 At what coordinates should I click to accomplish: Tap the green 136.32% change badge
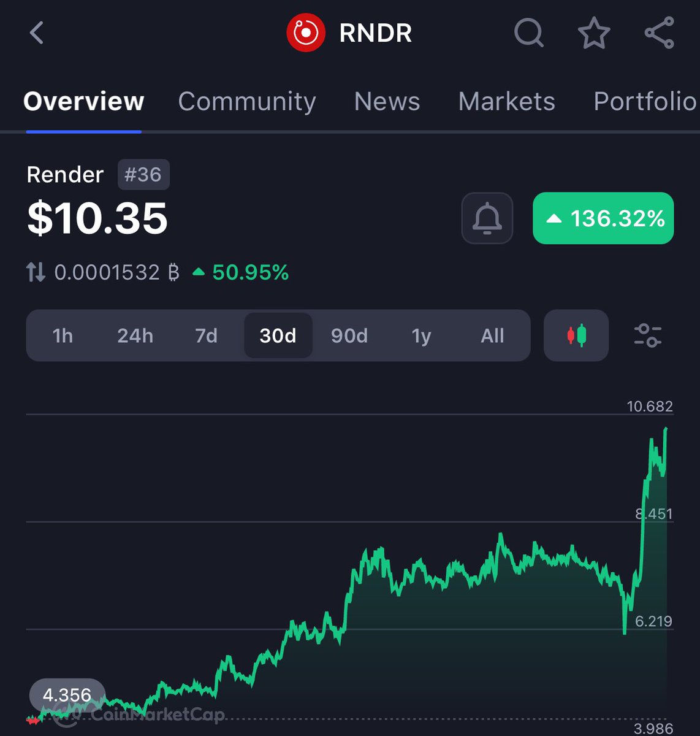pos(603,218)
